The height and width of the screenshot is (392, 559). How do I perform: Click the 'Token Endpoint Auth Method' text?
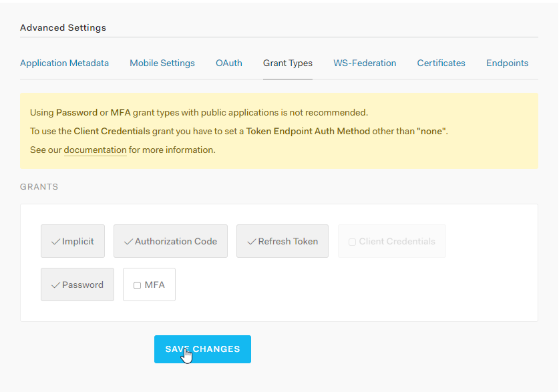coord(308,131)
